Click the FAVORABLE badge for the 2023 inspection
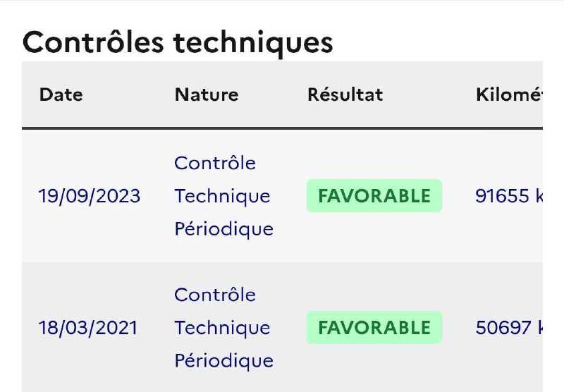The width and height of the screenshot is (564, 392). 374,195
